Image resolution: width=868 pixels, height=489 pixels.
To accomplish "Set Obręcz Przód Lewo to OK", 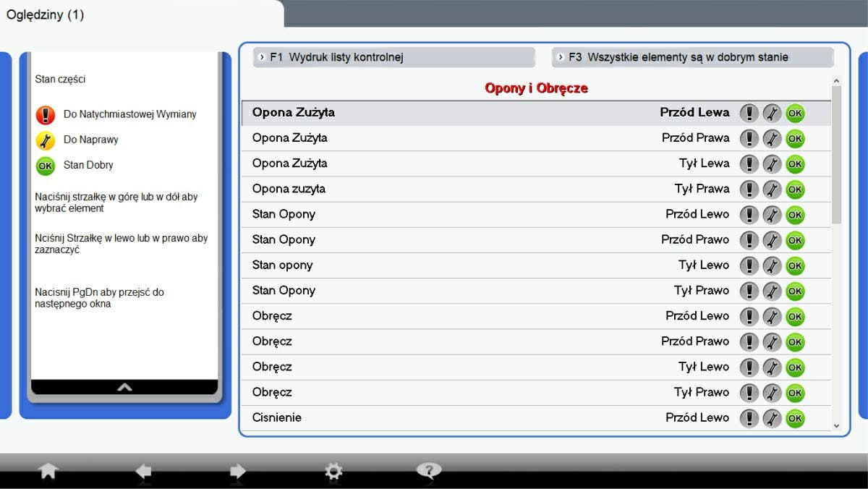I will click(x=795, y=316).
